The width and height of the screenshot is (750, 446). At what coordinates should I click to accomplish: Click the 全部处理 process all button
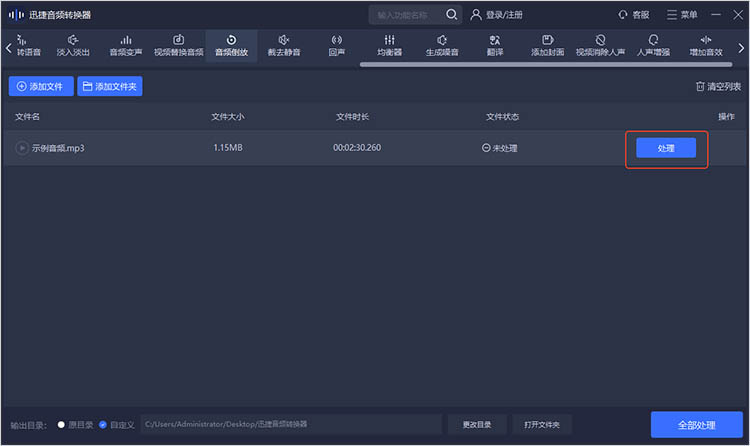click(696, 424)
